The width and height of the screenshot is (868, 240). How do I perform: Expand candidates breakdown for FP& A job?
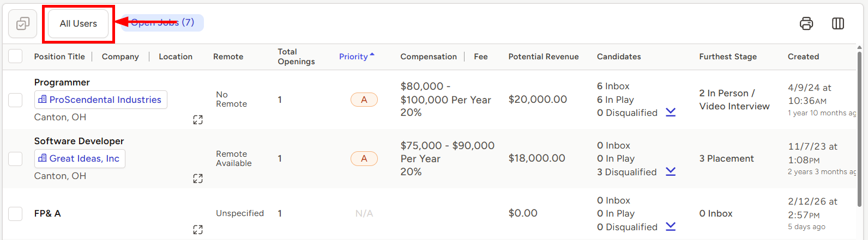click(671, 226)
